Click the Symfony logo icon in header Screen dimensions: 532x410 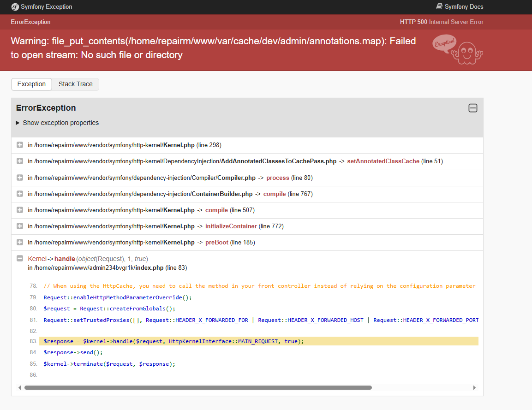coord(15,7)
